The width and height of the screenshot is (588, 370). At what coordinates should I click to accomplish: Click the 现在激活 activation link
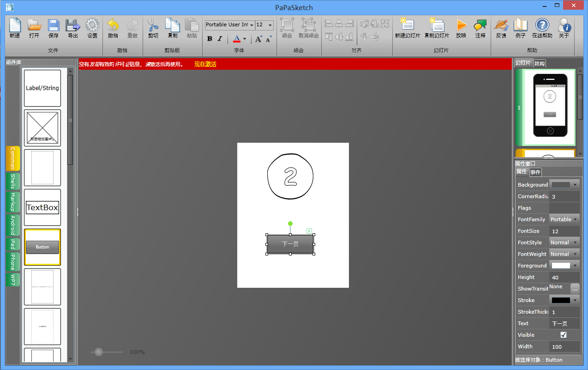205,64
